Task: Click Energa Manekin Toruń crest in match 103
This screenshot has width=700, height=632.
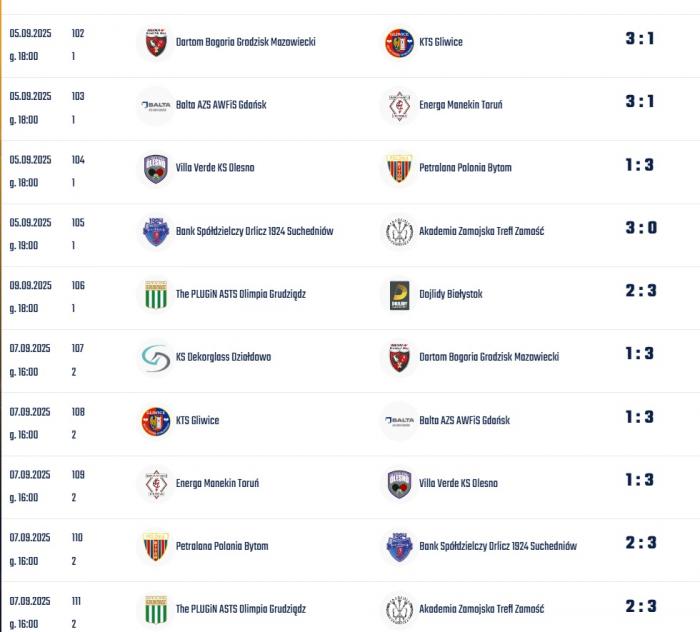Action: coord(399,106)
